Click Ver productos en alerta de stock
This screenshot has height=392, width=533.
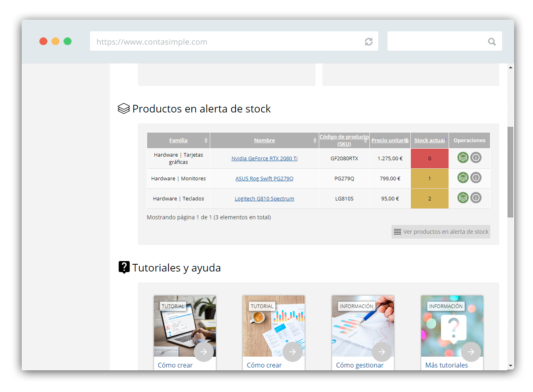[441, 232]
